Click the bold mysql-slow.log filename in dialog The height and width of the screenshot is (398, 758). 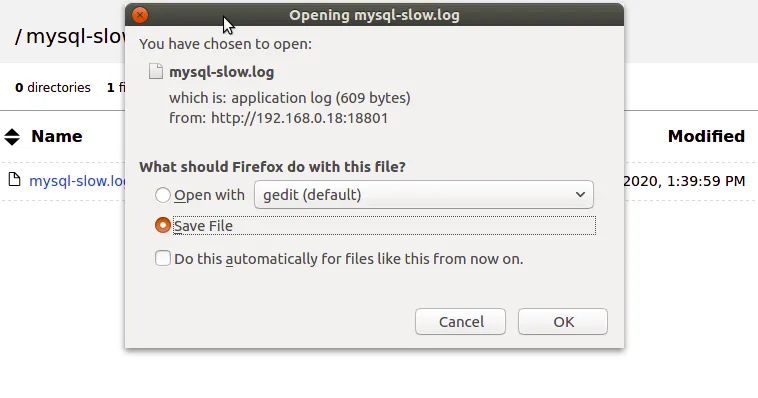click(x=221, y=72)
